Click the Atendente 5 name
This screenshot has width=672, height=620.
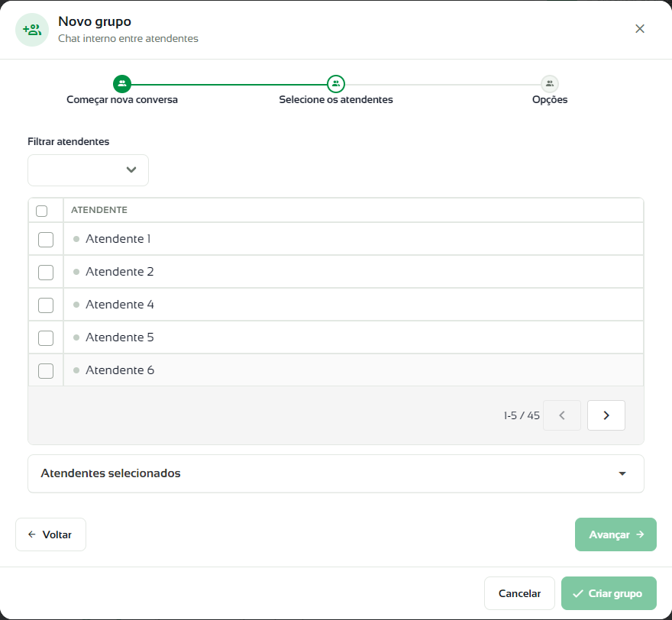(x=120, y=337)
